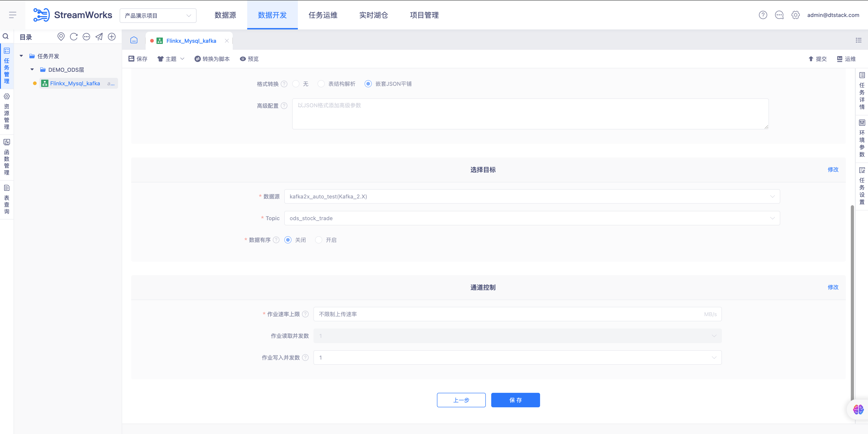
Task: Select Flinkx_Mysql_kafka in directory tree
Action: (78, 83)
